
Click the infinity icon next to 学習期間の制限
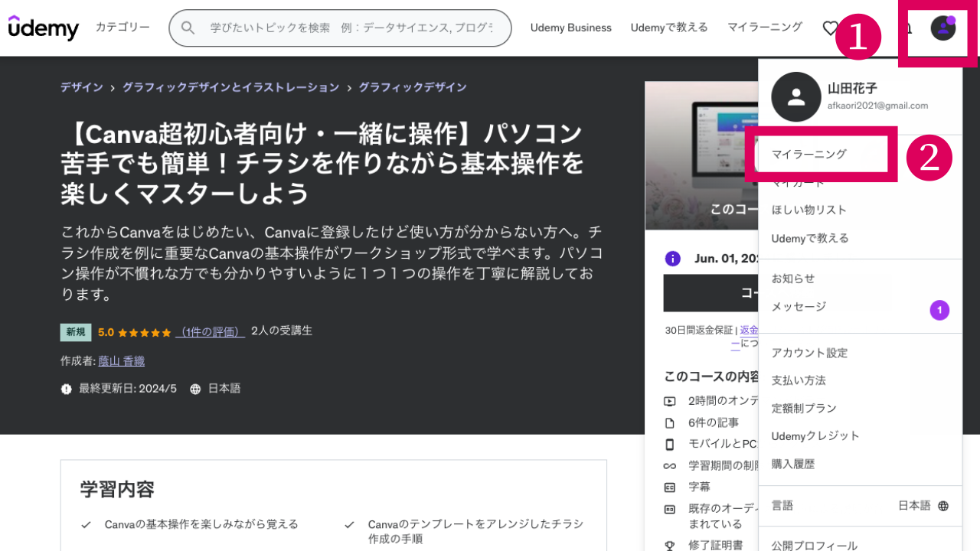[671, 465]
